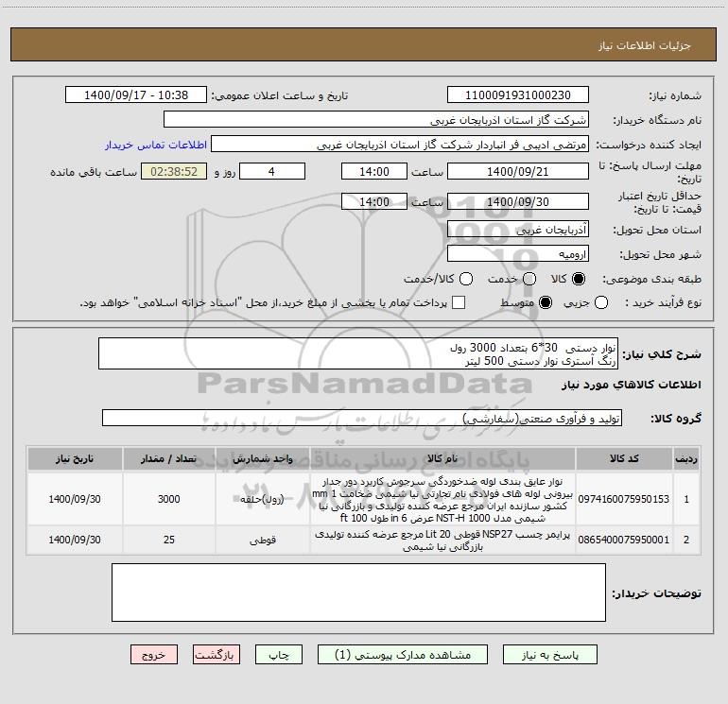Click the کد کالا column header

click(624, 459)
